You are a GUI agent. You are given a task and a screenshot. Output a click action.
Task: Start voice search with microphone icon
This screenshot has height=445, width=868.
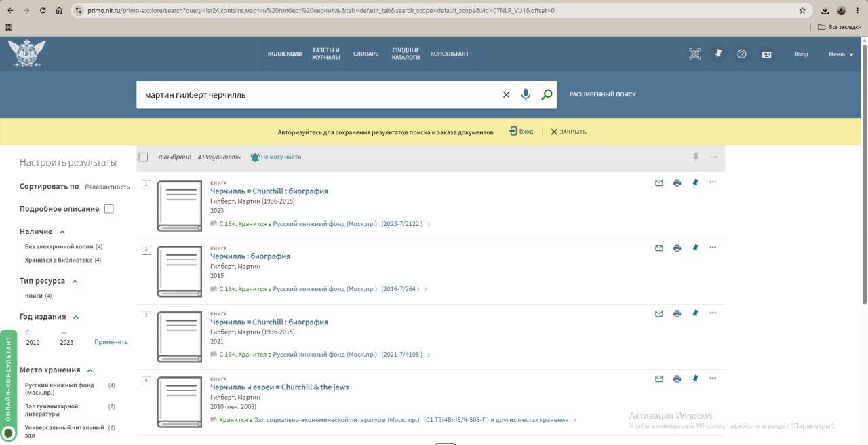(x=526, y=95)
